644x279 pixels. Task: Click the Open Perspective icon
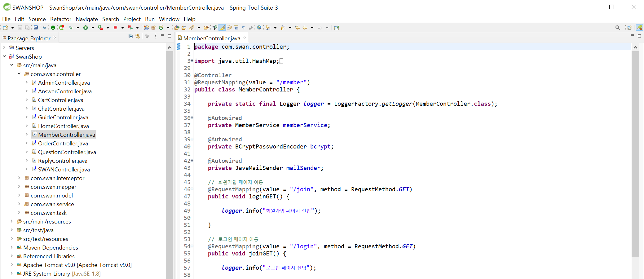tap(629, 28)
